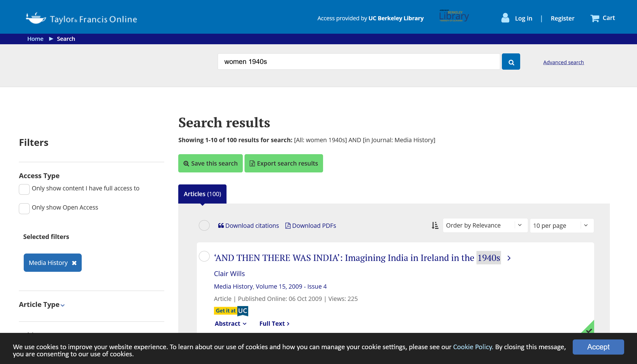Open the Advanced search link
The image size is (637, 364).
(x=563, y=62)
